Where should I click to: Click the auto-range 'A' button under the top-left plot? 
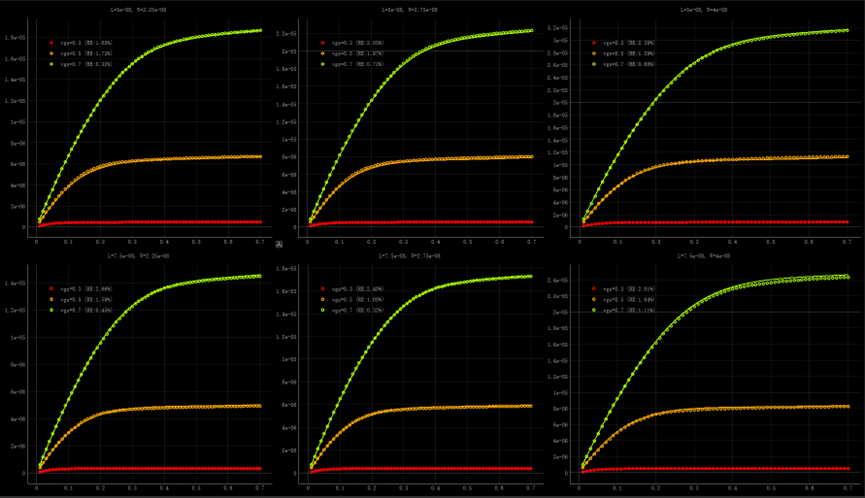coord(279,243)
